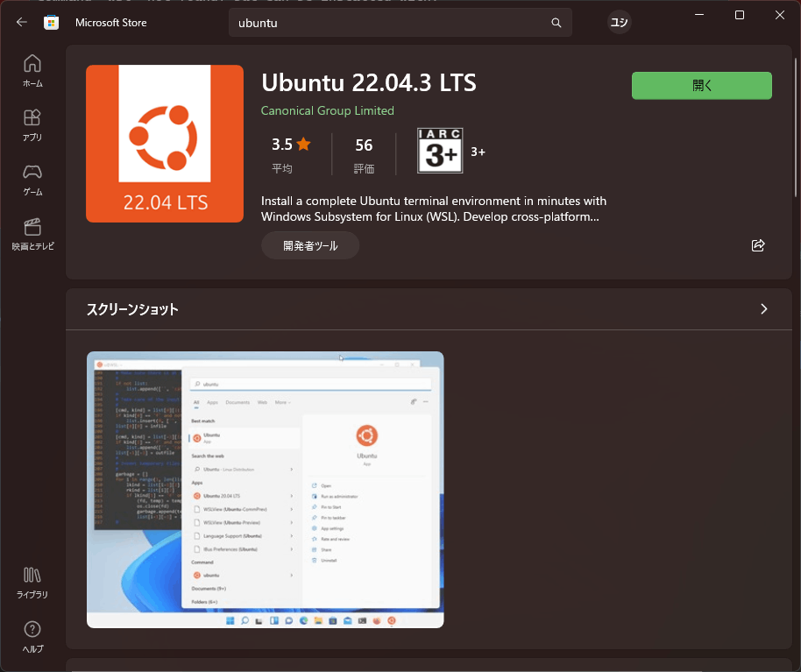Expand the スクリーンショット section chevron

[763, 309]
